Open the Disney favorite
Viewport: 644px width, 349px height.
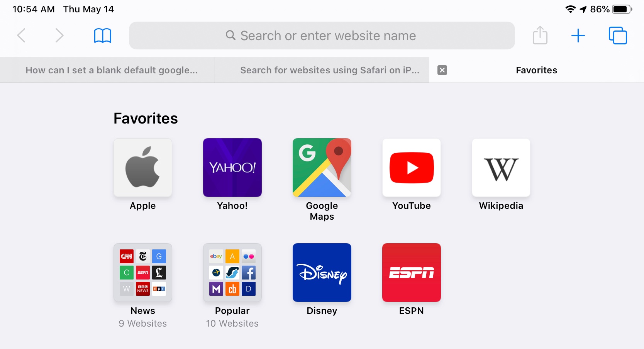coord(322,273)
